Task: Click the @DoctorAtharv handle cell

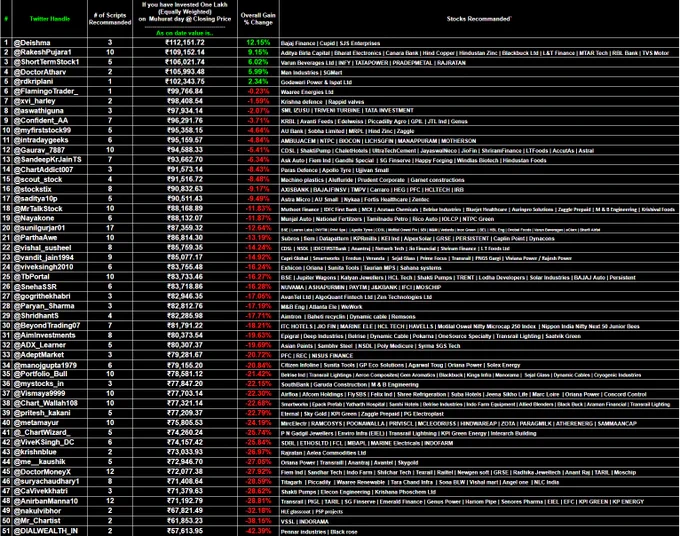Action: pos(40,72)
